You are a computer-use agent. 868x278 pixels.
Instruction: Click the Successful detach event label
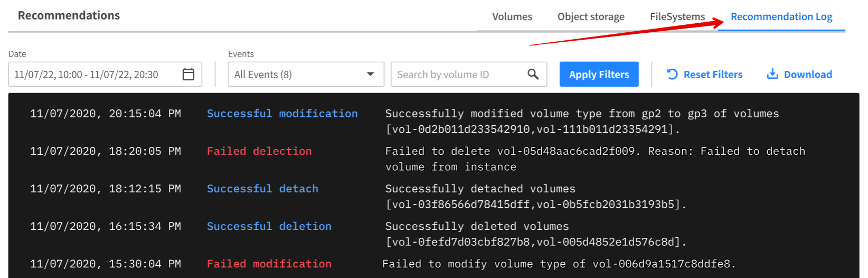(x=262, y=189)
